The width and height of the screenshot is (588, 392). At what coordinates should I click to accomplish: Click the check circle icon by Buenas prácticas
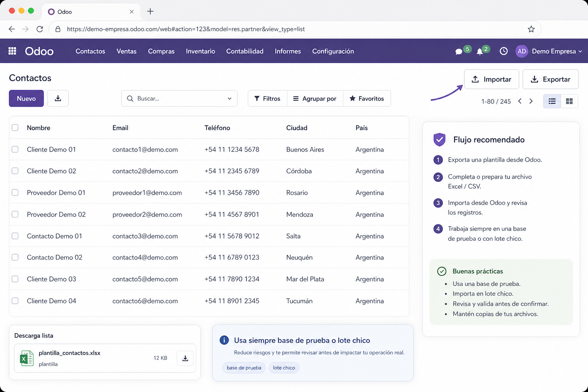442,271
